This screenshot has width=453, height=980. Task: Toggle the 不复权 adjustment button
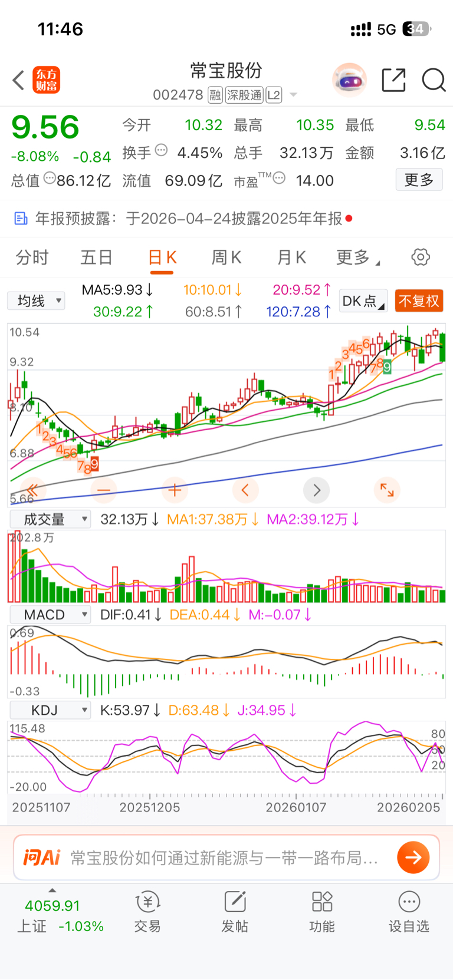pos(419,301)
